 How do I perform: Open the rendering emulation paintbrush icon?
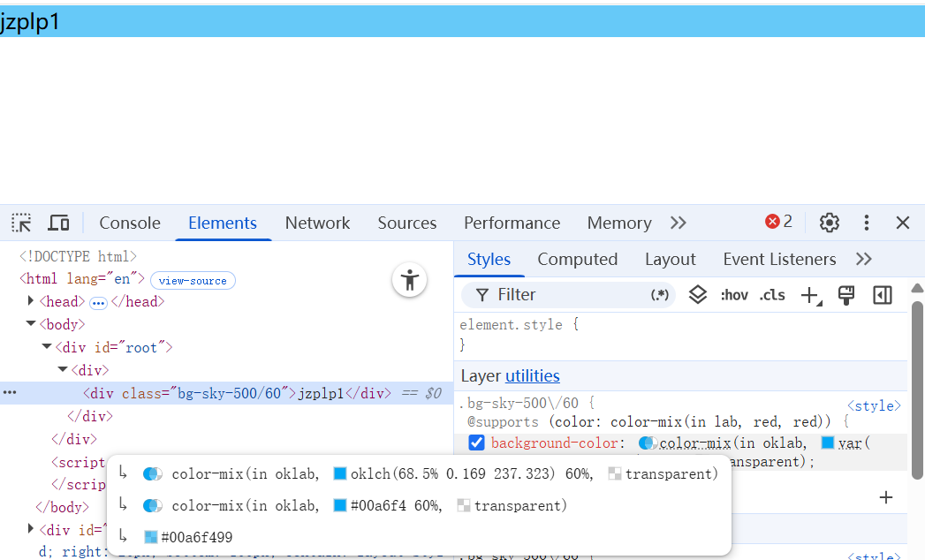[x=846, y=295]
